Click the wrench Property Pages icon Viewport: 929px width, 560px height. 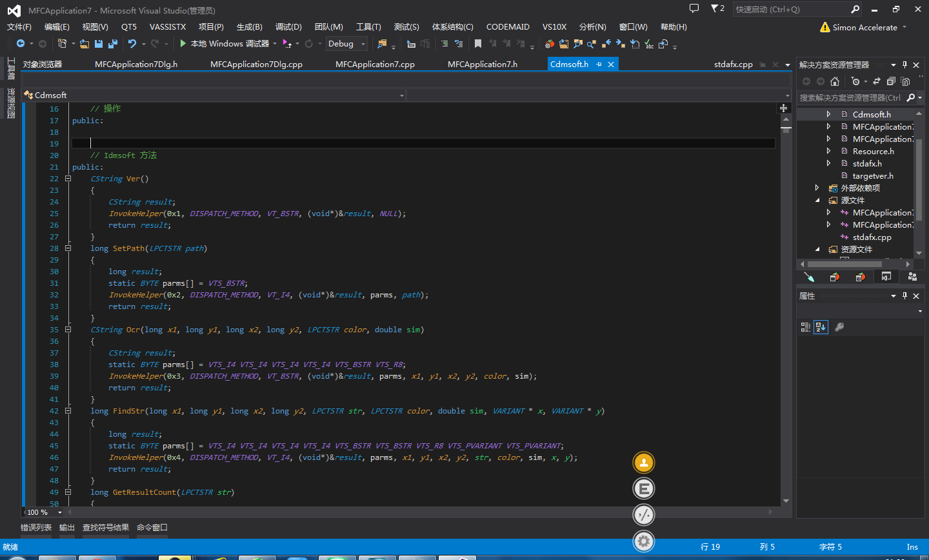[x=839, y=327]
